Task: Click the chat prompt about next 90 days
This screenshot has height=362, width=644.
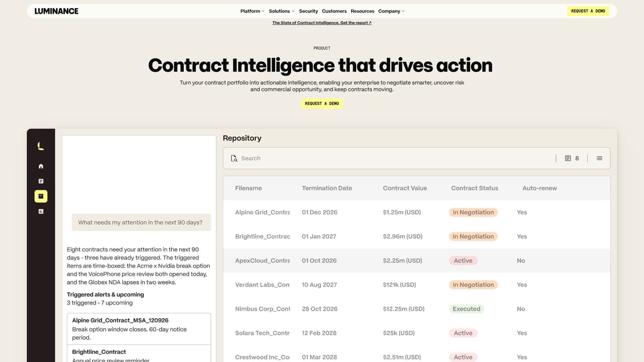Action: [141, 222]
